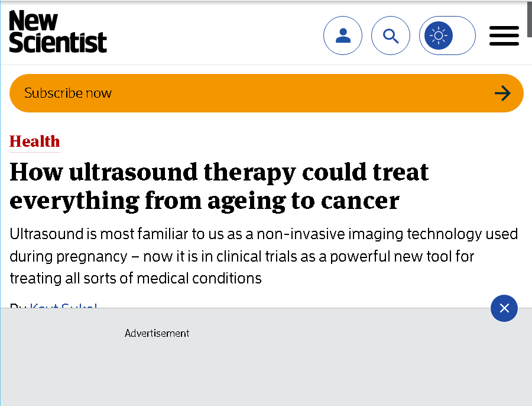This screenshot has height=406, width=532.
Task: Click the New Scientist logo
Action: pos(58,31)
